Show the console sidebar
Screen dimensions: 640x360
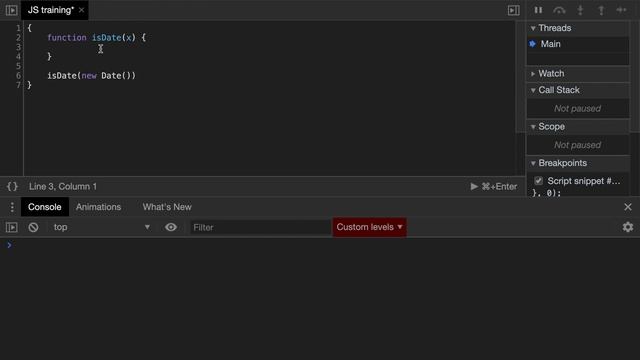point(11,227)
